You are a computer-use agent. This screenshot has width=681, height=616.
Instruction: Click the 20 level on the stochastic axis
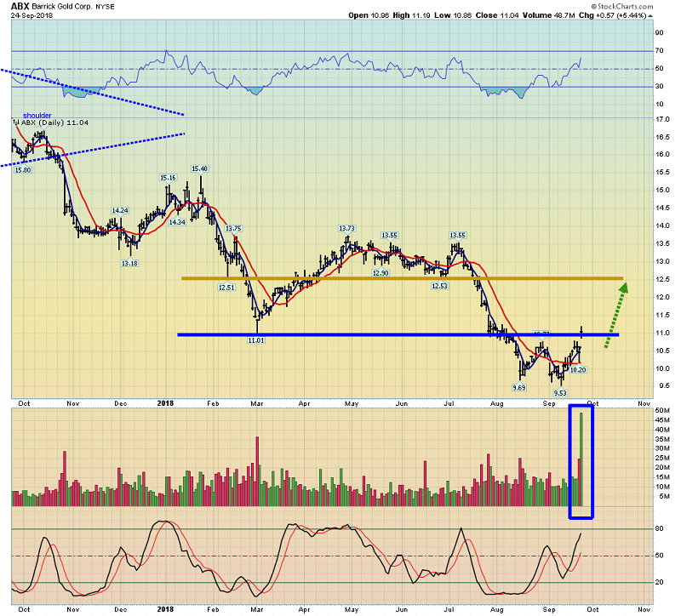(659, 582)
